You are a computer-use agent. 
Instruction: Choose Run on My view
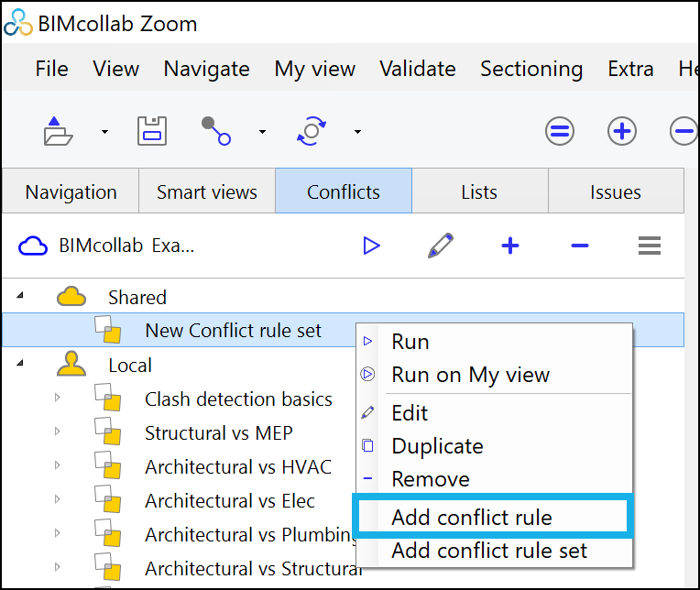click(495, 375)
